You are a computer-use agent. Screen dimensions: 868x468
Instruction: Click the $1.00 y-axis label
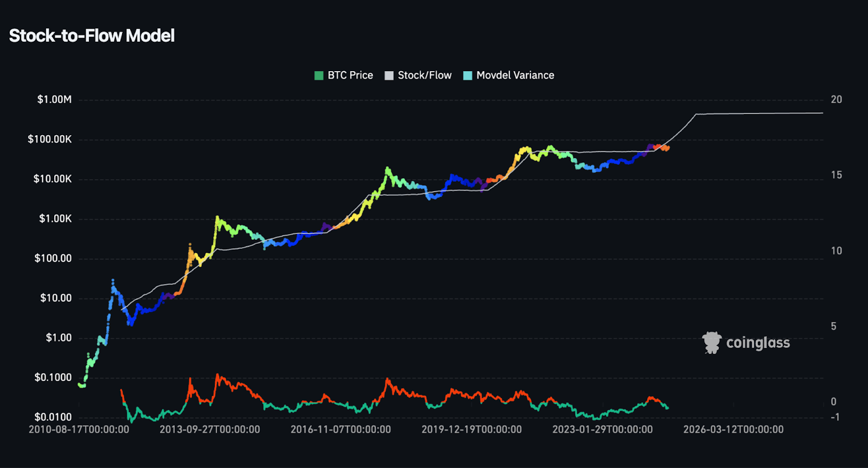pos(59,338)
